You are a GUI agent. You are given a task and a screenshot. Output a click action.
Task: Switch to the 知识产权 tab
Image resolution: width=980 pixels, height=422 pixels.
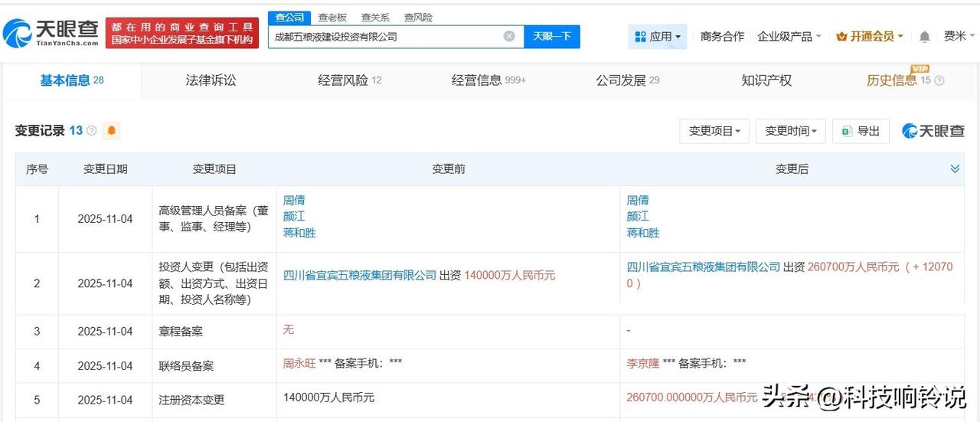(766, 80)
